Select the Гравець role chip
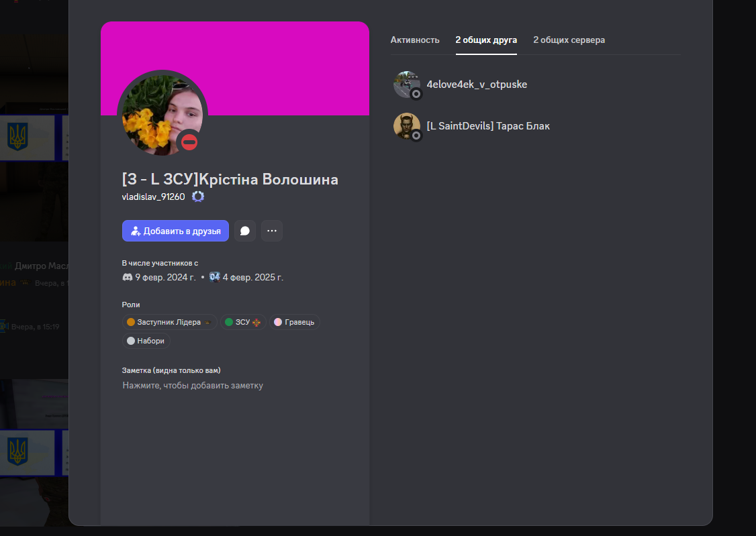 pyautogui.click(x=295, y=322)
